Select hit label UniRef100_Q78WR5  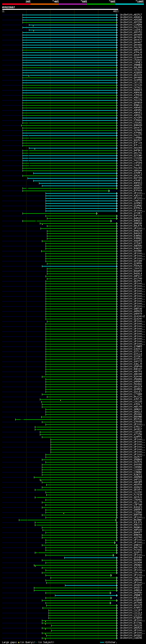(131, 347)
